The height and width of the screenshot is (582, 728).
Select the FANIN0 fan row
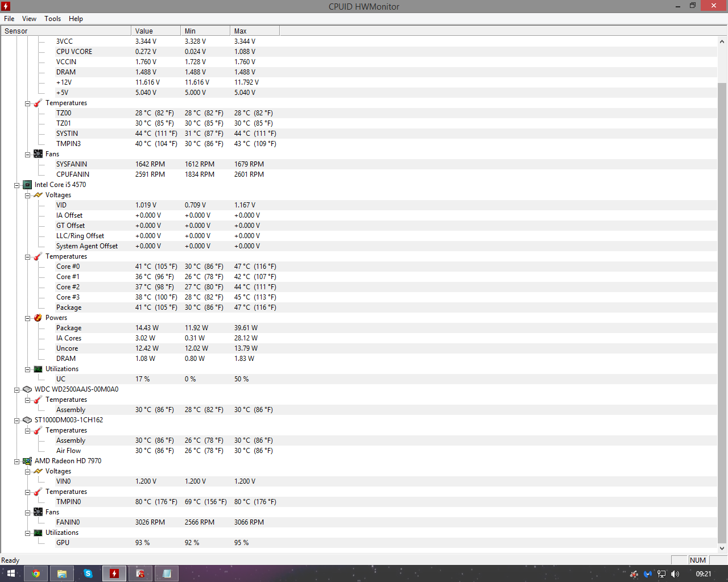[359, 522]
